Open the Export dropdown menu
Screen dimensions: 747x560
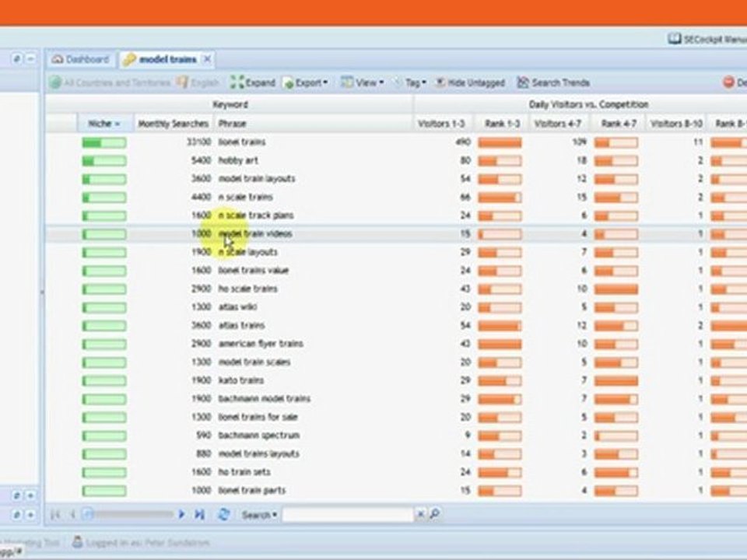click(305, 83)
